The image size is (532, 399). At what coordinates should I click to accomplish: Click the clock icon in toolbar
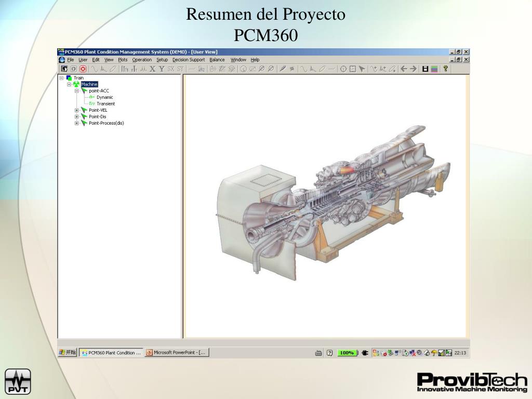click(x=343, y=69)
